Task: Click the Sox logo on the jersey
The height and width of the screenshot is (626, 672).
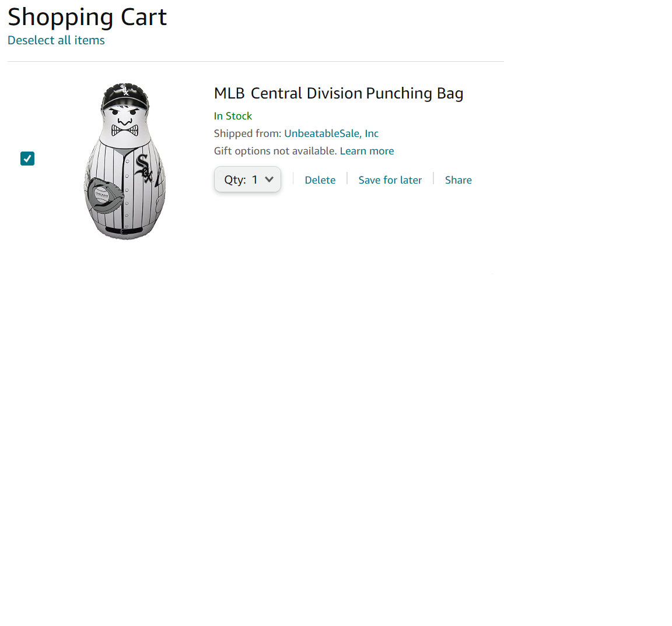Action: (144, 168)
